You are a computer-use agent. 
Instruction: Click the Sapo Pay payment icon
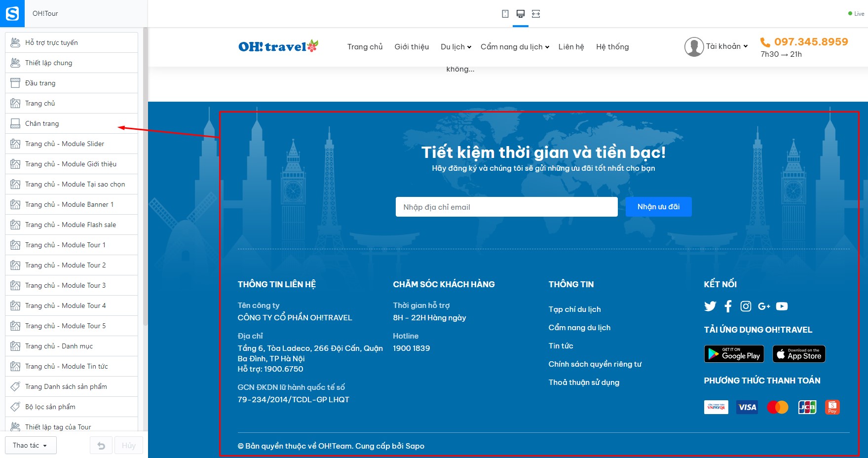tap(832, 407)
